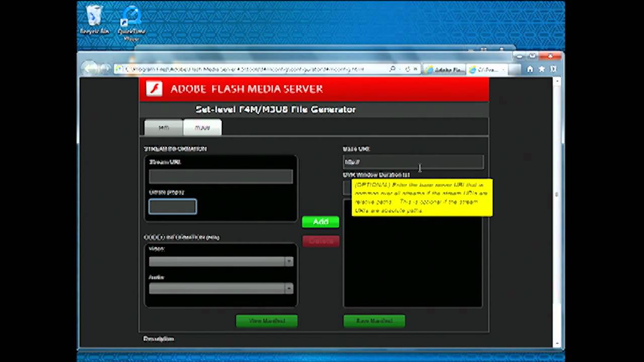Select the M3U8 tab
644x362 pixels.
(202, 128)
